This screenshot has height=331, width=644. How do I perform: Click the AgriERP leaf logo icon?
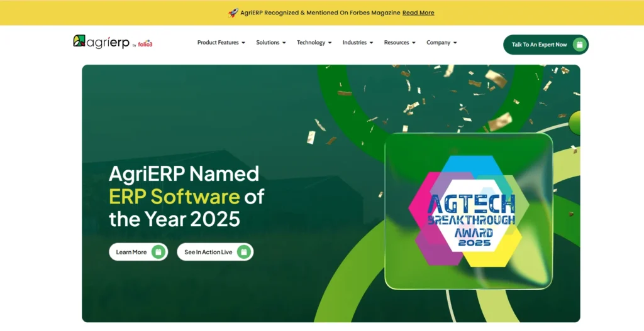pyautogui.click(x=79, y=41)
